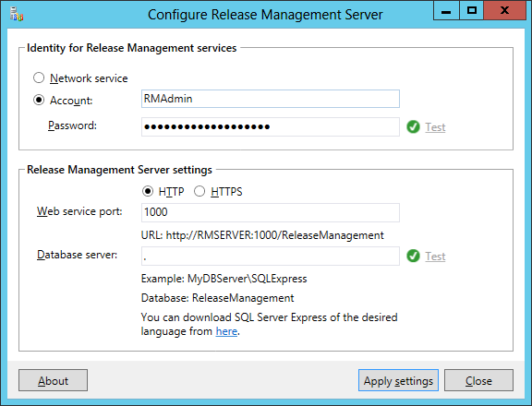Test the account password credentials

point(435,127)
